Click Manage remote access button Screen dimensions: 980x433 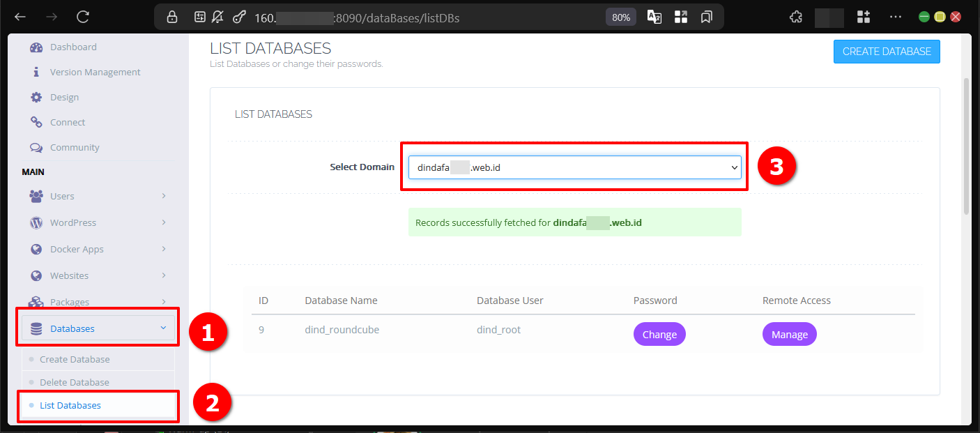coord(789,335)
